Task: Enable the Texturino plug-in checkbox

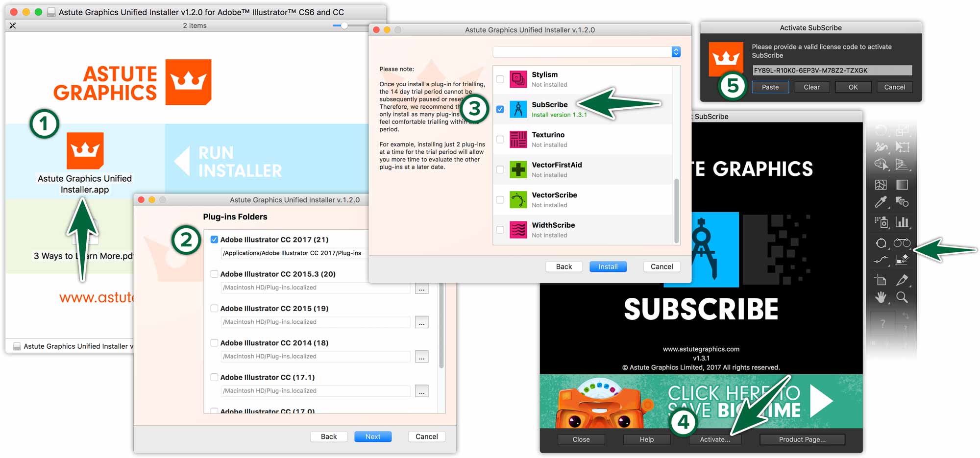Action: pyautogui.click(x=500, y=139)
